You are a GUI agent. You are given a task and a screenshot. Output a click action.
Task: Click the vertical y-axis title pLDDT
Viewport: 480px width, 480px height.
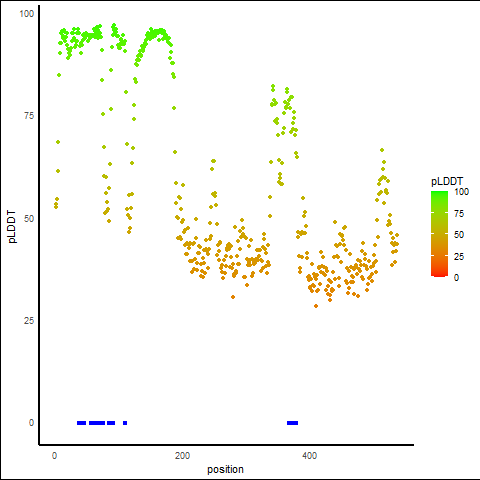point(12,227)
